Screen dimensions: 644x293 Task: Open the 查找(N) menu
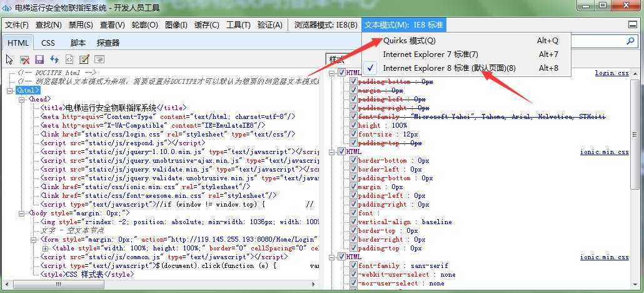49,25
